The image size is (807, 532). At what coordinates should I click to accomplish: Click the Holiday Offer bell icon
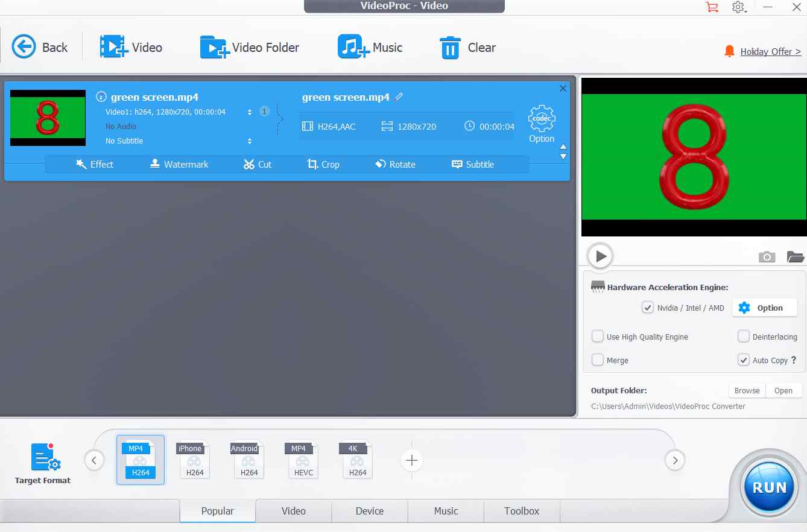(730, 51)
